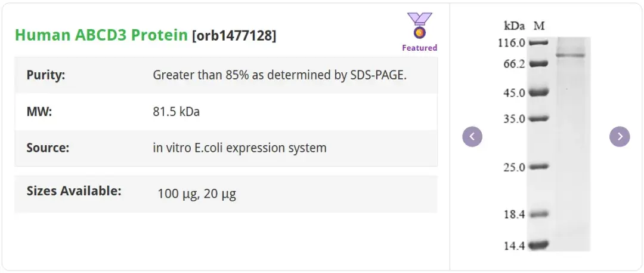The image size is (644, 273).
Task: Click the Source row label
Action: click(48, 148)
